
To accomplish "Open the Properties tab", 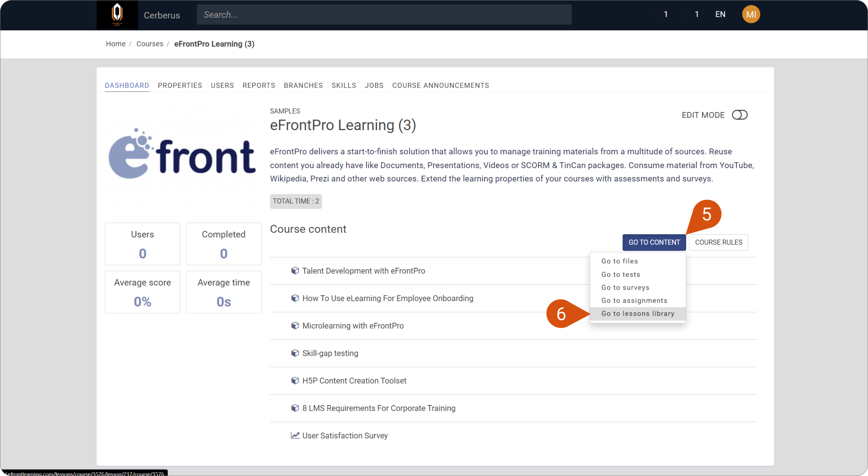I will pos(180,85).
